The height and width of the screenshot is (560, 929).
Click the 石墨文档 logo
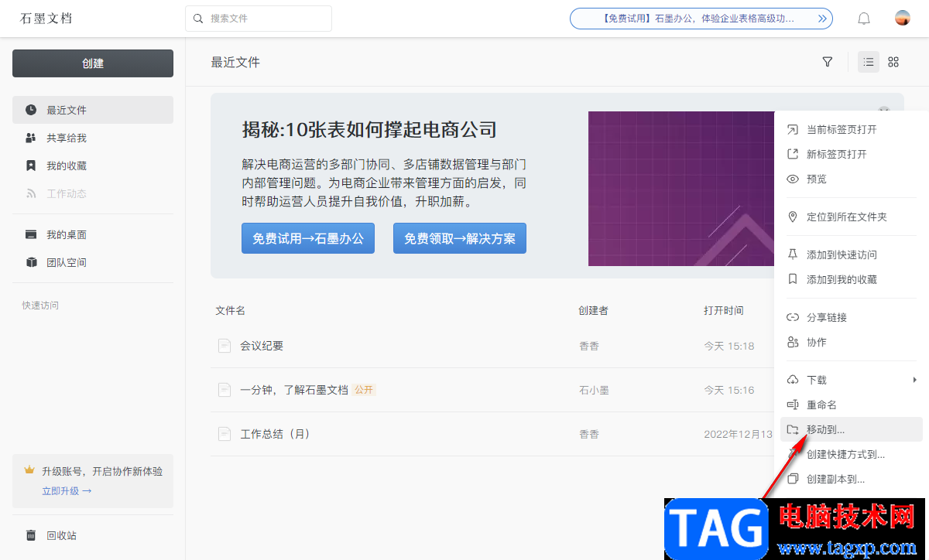tap(46, 18)
